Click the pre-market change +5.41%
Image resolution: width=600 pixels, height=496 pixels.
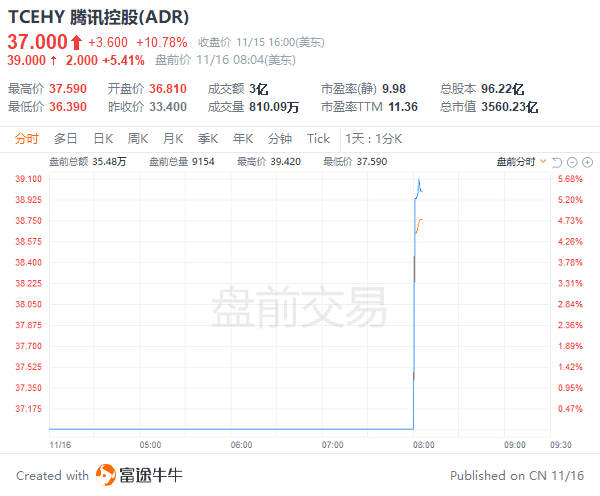point(124,60)
